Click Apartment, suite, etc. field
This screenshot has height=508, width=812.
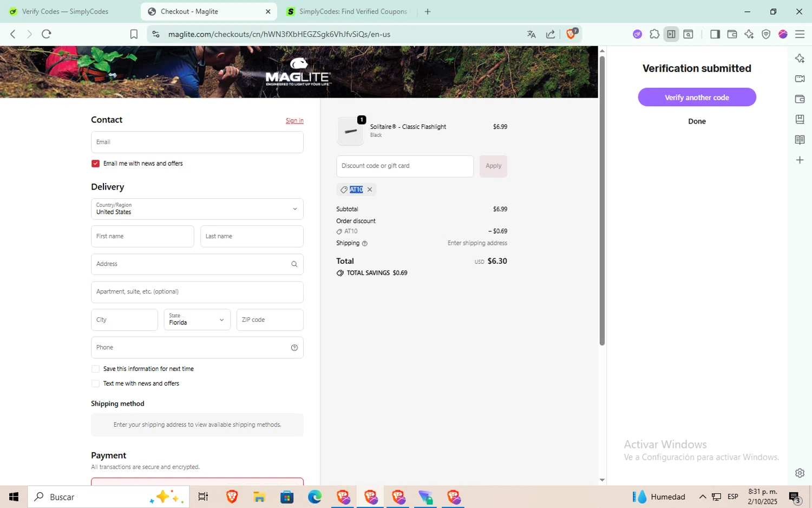(197, 292)
